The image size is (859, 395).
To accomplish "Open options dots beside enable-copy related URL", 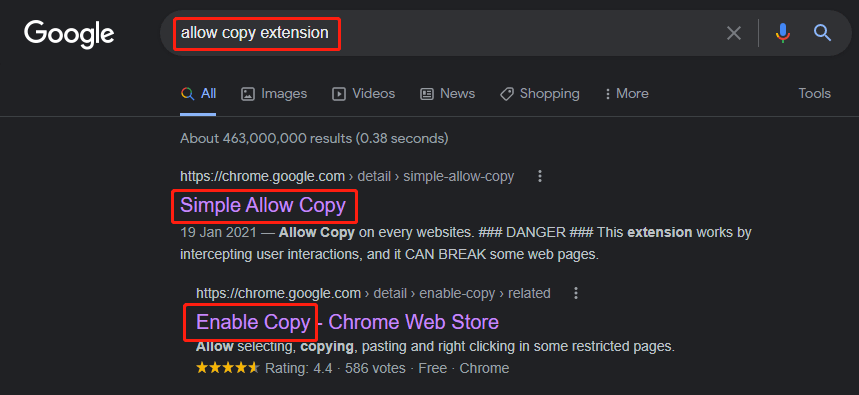I will pyautogui.click(x=576, y=293).
